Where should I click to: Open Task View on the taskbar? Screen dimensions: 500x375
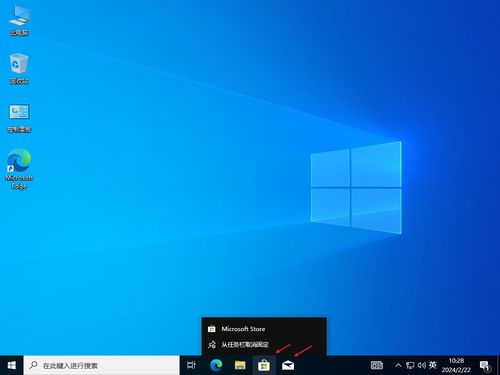point(191,365)
